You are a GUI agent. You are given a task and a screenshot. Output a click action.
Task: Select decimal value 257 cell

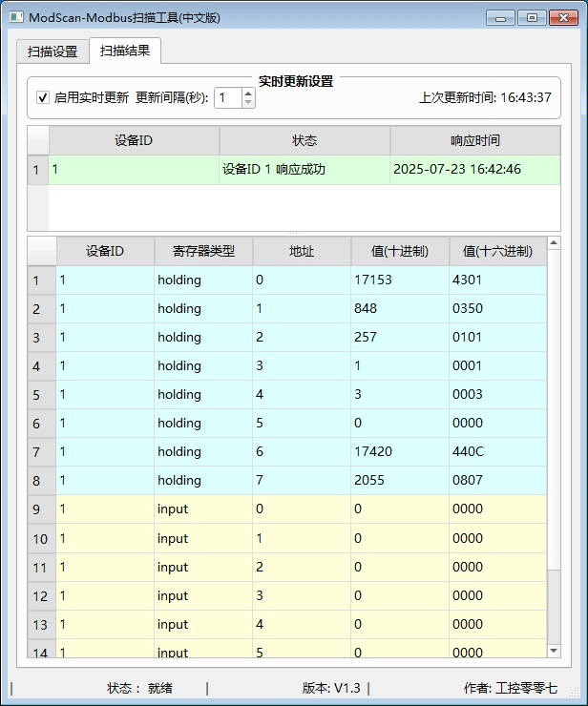coord(400,337)
